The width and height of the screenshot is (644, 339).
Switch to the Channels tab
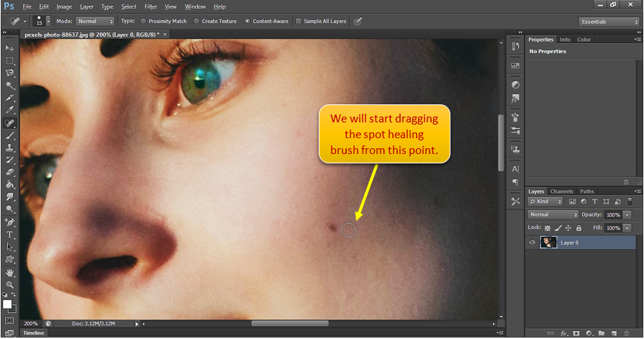pyautogui.click(x=561, y=191)
